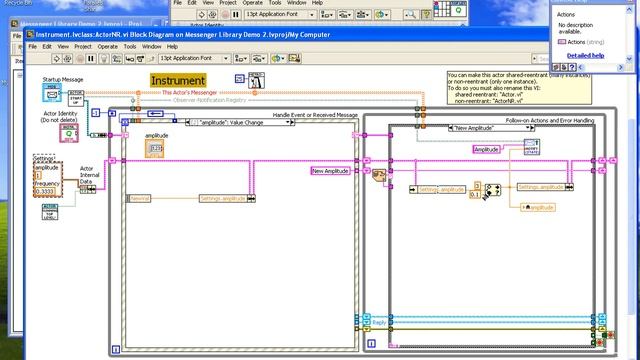Pause execution in block diagram toolbar
The width and height of the screenshot is (640, 360).
(x=91, y=59)
